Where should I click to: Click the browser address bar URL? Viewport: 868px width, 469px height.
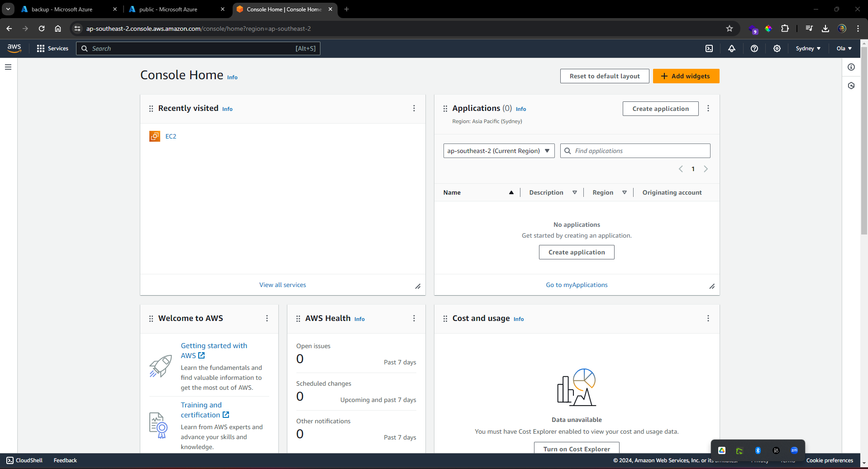point(199,29)
